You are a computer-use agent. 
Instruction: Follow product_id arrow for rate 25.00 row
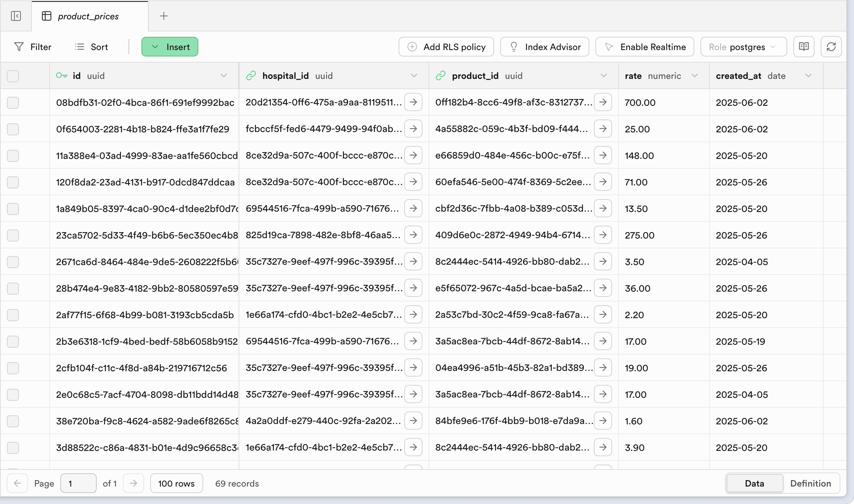603,129
